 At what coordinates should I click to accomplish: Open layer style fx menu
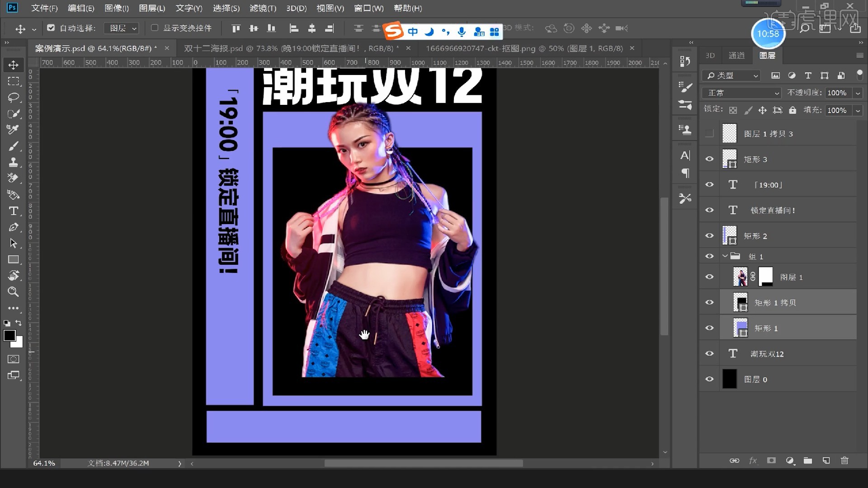pos(753,461)
